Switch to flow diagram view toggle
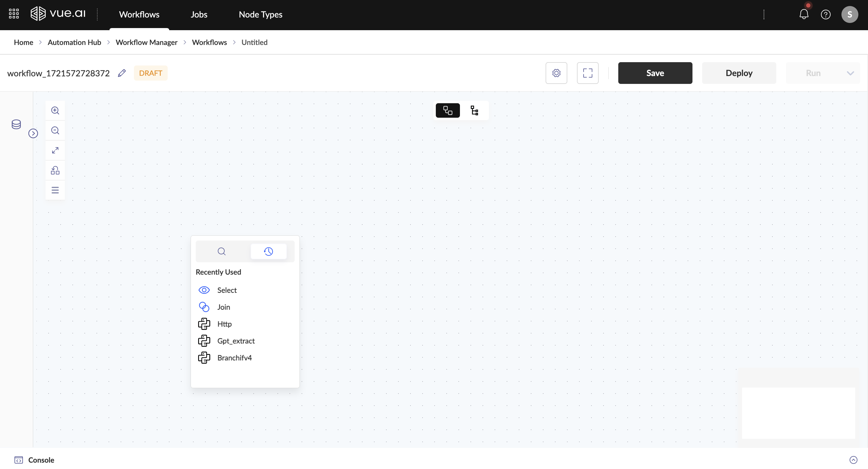868x469 pixels. (x=448, y=110)
